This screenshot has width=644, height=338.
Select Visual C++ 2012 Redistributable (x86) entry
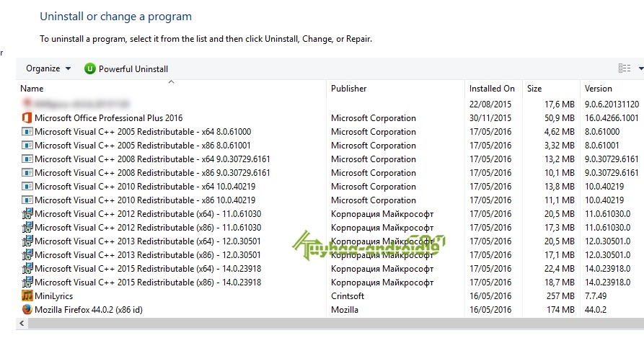(x=148, y=228)
